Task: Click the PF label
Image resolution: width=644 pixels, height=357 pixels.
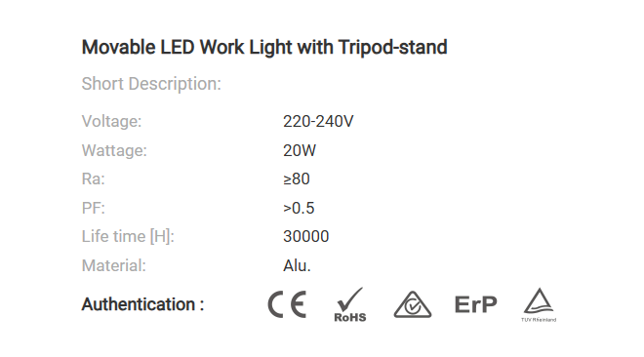Action: coord(94,208)
